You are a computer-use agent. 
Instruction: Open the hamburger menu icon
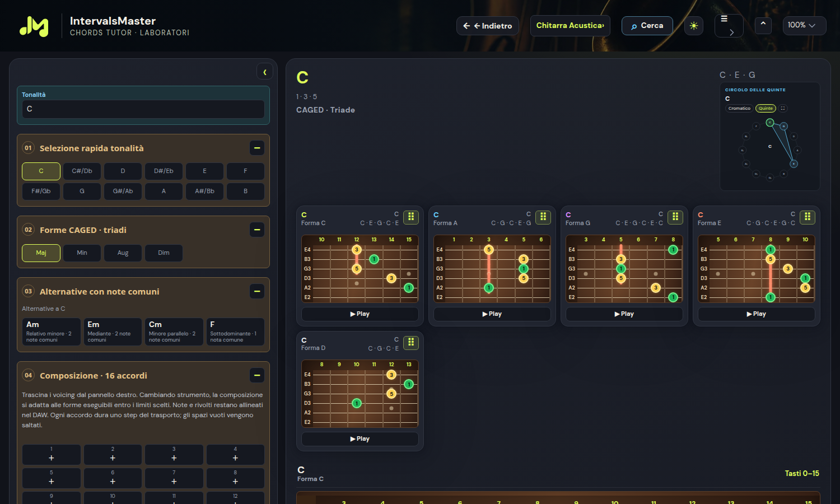coord(729,26)
